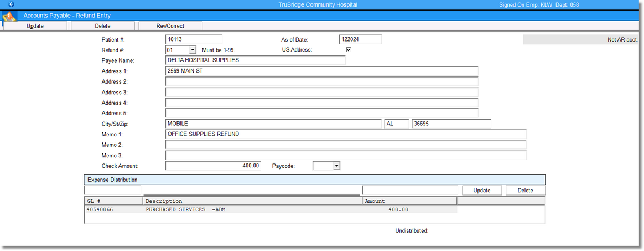
Task: Click the top toolbar Update button
Action: (x=35, y=26)
